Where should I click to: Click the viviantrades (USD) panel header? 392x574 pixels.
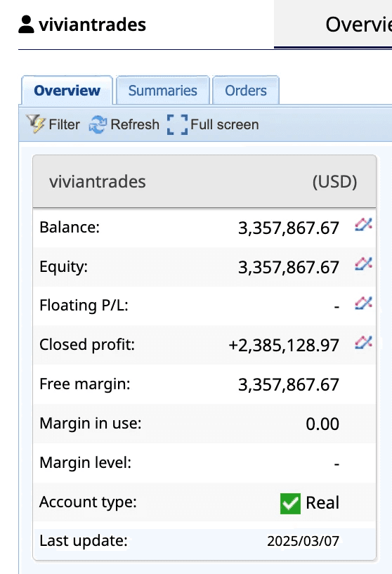tap(204, 181)
